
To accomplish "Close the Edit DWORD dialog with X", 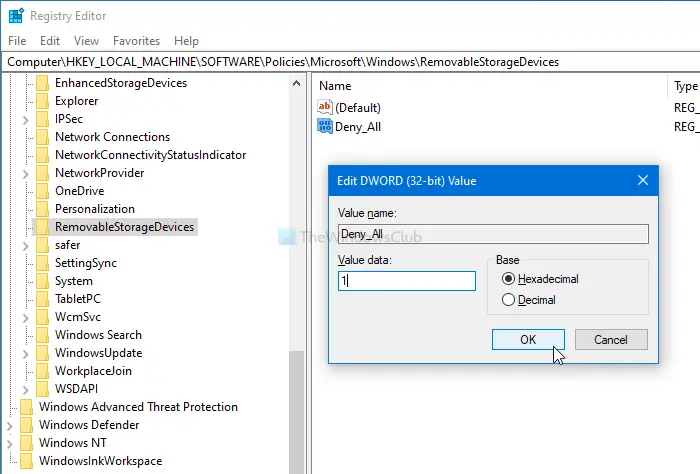I will (x=643, y=180).
